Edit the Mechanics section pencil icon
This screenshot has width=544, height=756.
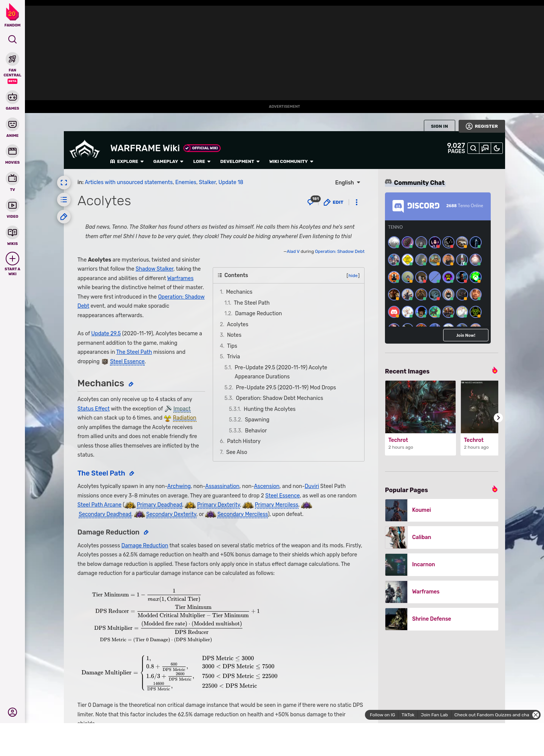pyautogui.click(x=131, y=384)
